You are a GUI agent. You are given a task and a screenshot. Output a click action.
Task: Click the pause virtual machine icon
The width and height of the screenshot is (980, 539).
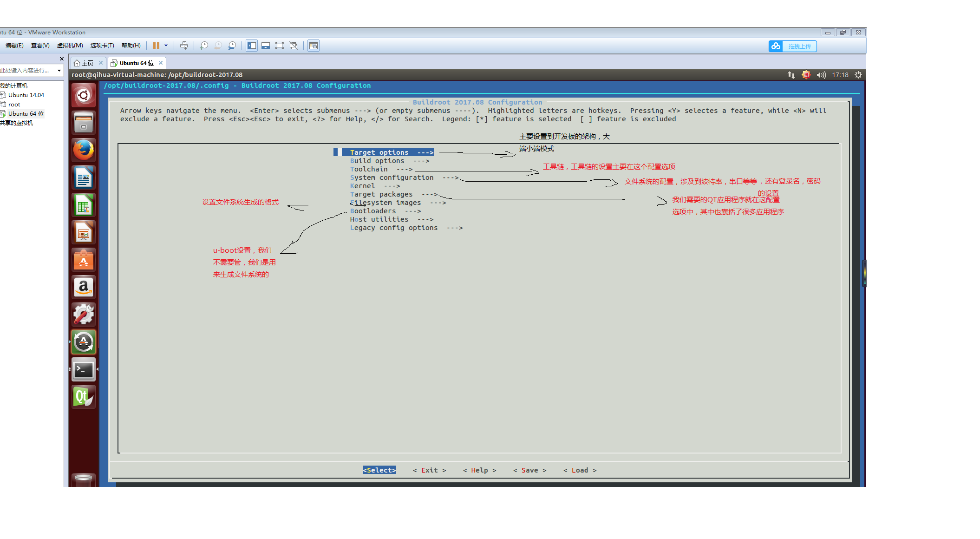click(156, 46)
